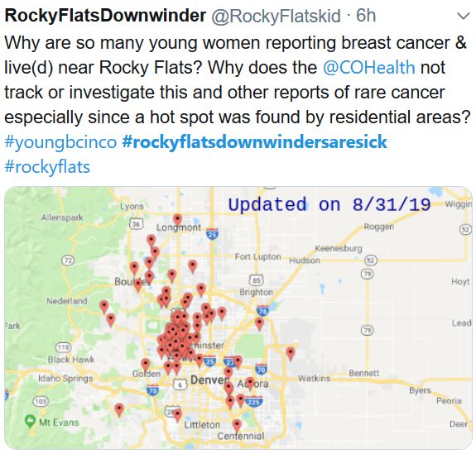This screenshot has height=454, width=476.
Task: Open the @COHealth mention link
Action: tap(369, 67)
